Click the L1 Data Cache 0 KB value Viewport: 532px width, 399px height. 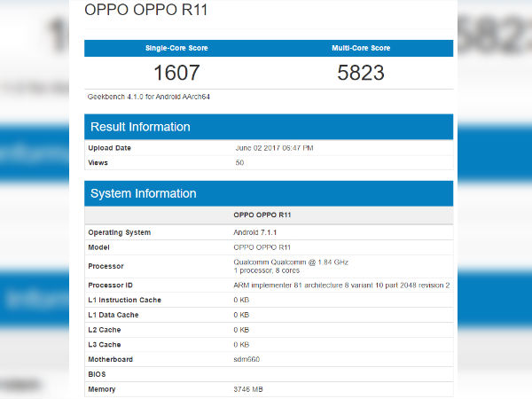(241, 315)
